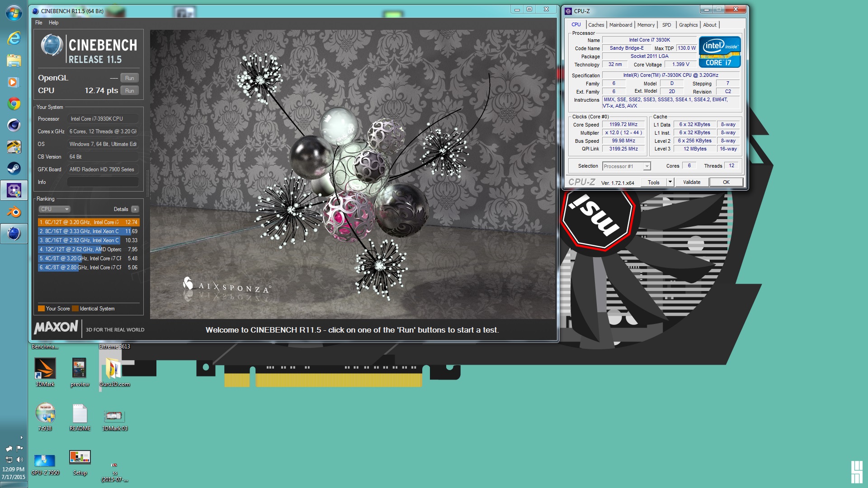Open the Action Center flag icon
Screen dimensions: 868x488
pyautogui.click(x=19, y=448)
